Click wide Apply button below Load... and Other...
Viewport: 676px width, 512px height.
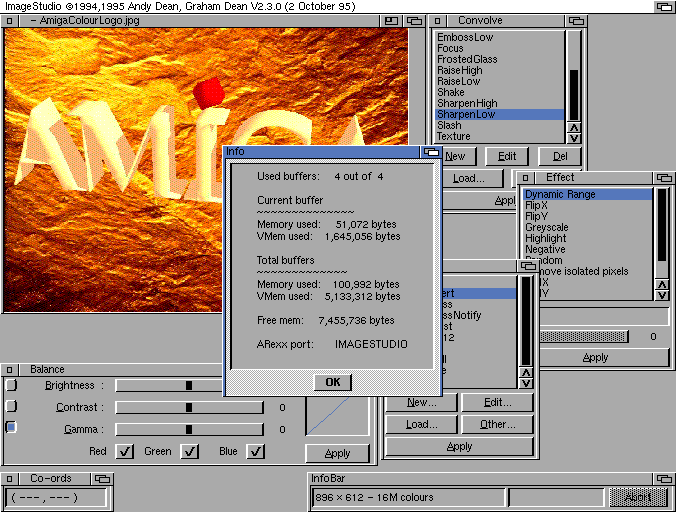(x=460, y=446)
